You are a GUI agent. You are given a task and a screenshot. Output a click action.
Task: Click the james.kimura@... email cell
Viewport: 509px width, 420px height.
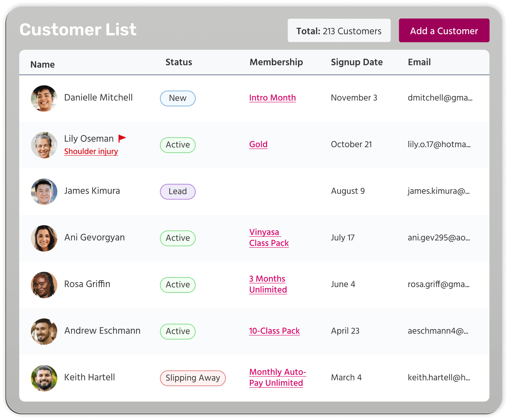point(439,191)
